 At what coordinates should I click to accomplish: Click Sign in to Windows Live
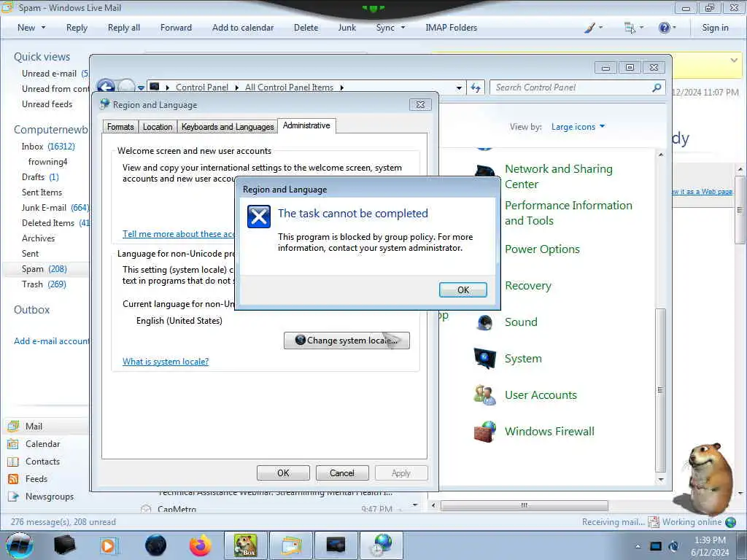[715, 28]
